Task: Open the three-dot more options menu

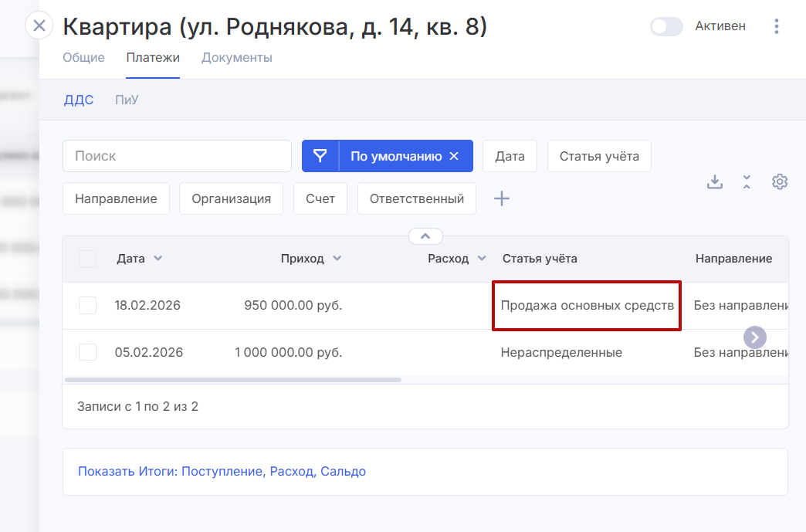Action: pos(777,26)
